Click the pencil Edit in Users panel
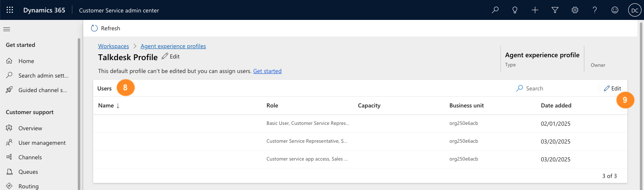Image resolution: width=644 pixels, height=190 pixels. [612, 88]
